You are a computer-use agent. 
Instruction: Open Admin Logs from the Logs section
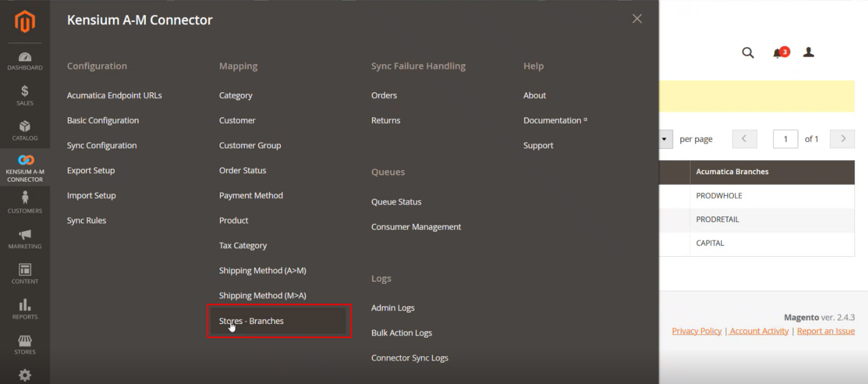pos(393,308)
